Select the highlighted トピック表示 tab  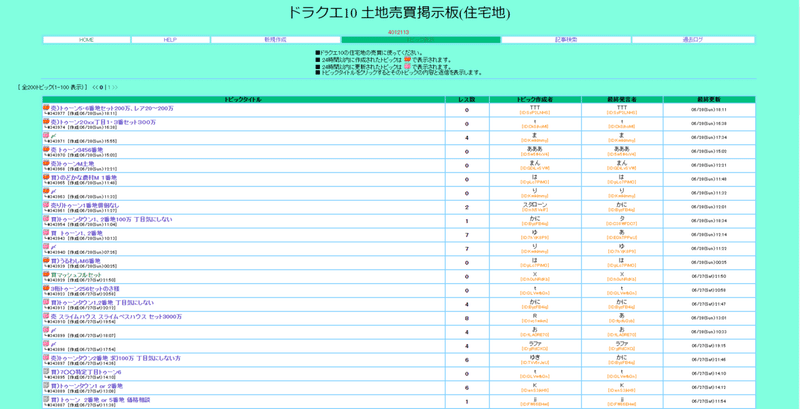421,40
